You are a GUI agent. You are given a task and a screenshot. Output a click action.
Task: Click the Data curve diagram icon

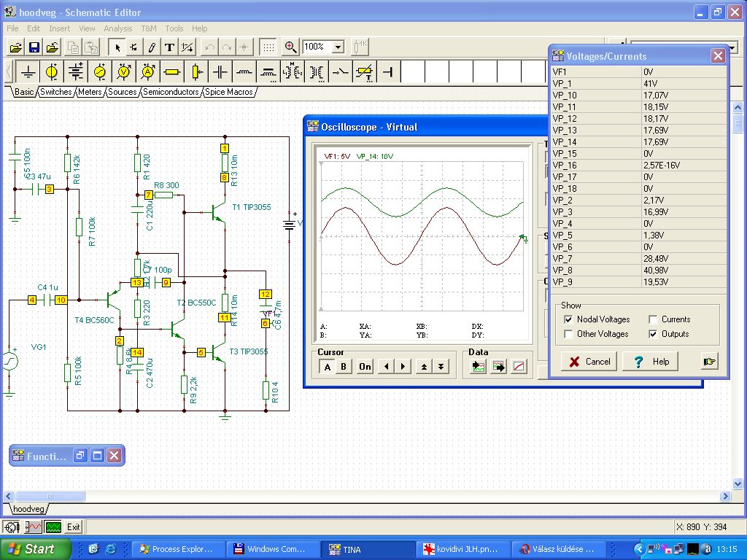coord(519,367)
